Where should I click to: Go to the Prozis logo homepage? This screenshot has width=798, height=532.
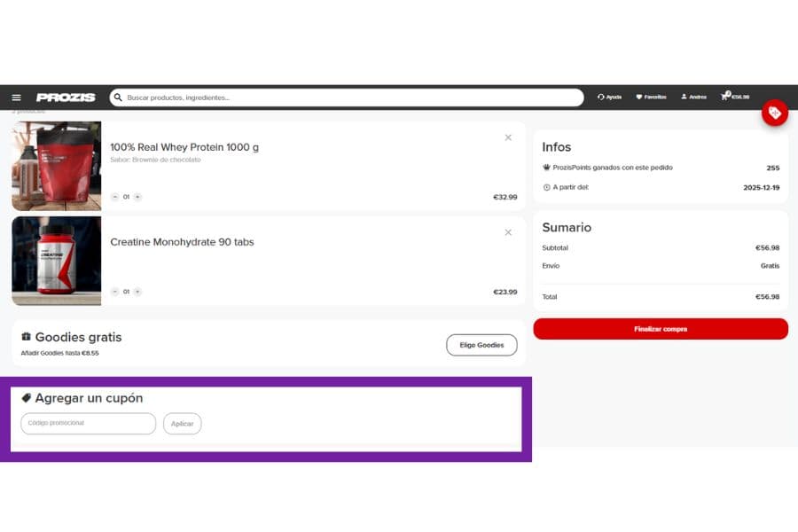click(66, 98)
